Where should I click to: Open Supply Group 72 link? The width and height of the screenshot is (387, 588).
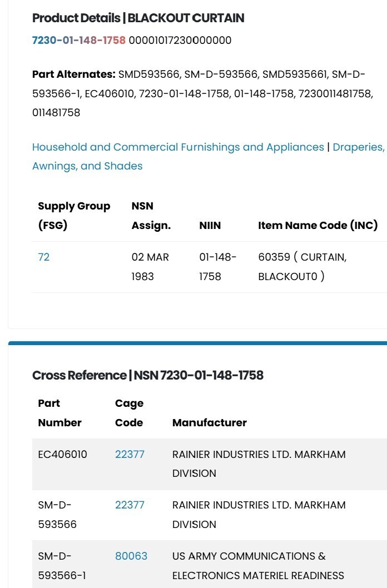(x=44, y=257)
